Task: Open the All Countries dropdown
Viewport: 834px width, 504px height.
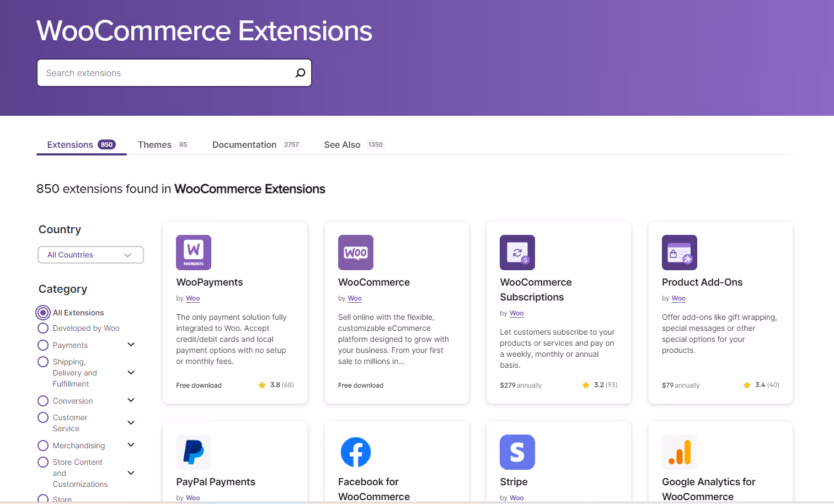Action: point(90,254)
